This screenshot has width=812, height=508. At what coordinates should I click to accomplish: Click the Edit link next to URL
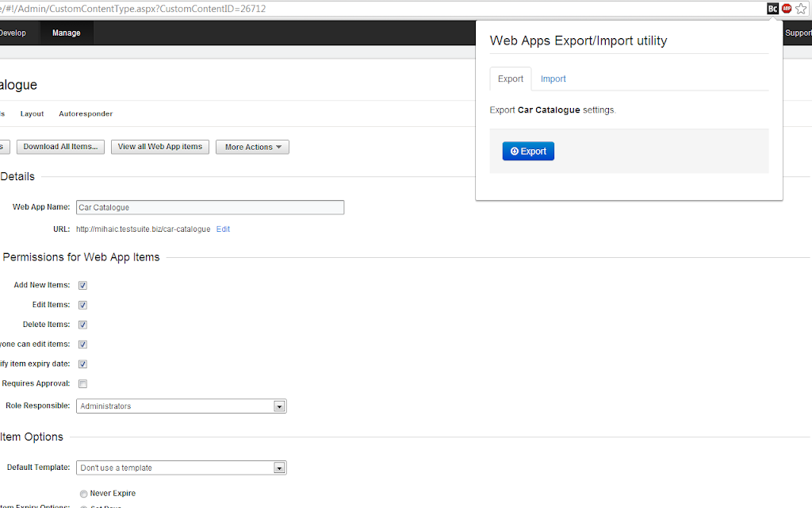pyautogui.click(x=223, y=229)
